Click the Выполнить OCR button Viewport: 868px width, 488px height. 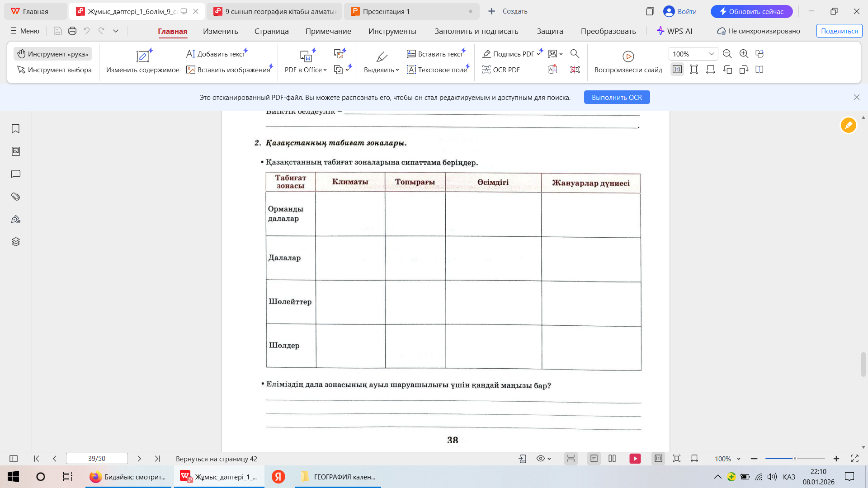(617, 97)
